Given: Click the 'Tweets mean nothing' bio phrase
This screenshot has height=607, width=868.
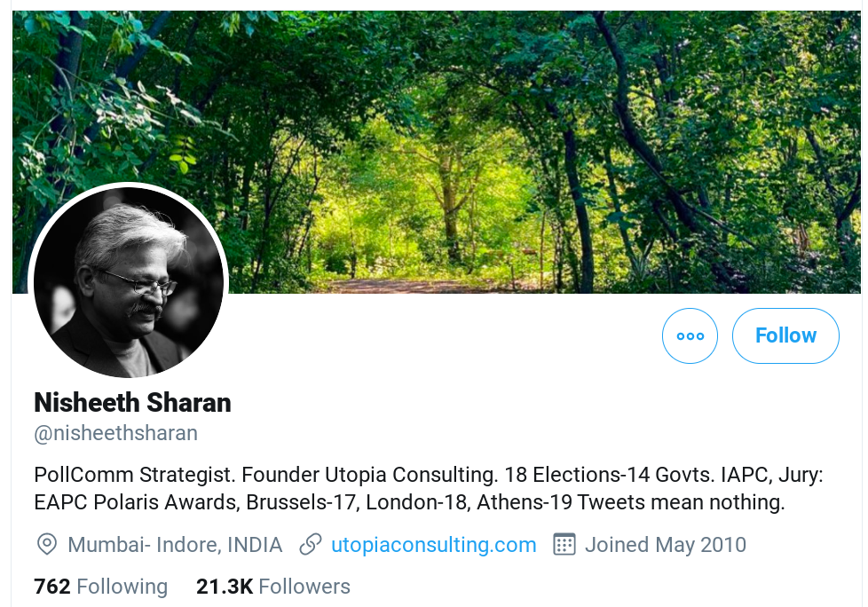Looking at the screenshot, I should (696, 502).
